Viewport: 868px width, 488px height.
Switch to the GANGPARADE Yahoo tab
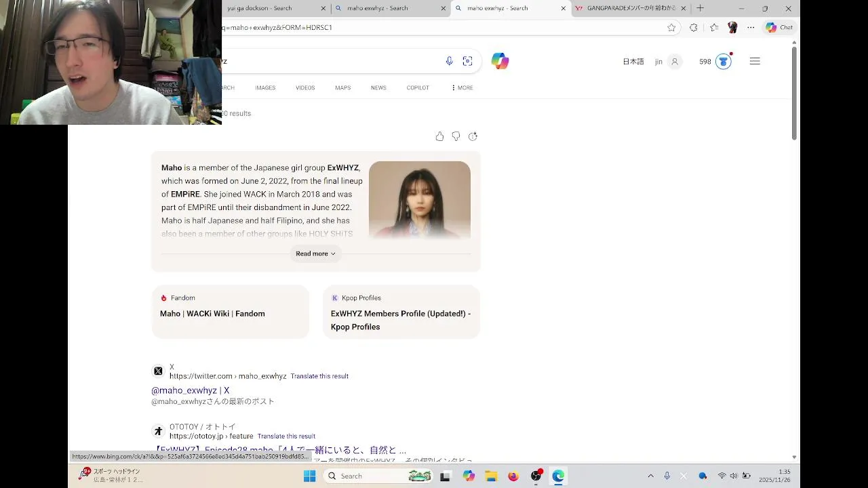point(631,8)
